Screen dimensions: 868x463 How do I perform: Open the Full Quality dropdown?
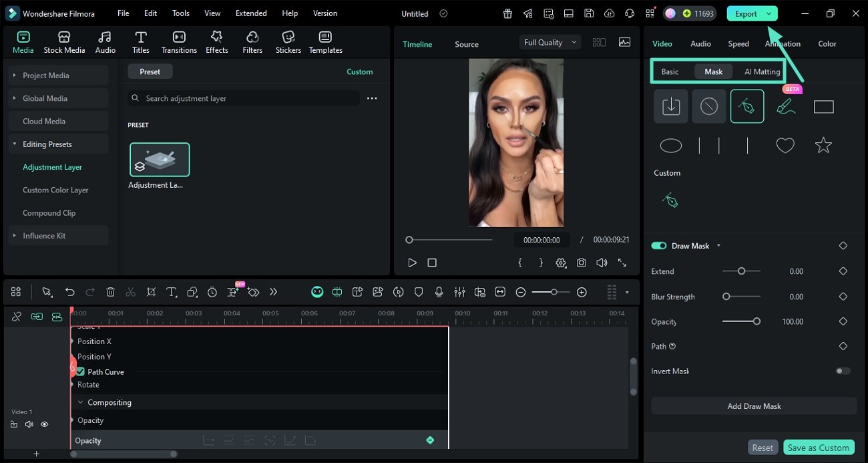[549, 41]
